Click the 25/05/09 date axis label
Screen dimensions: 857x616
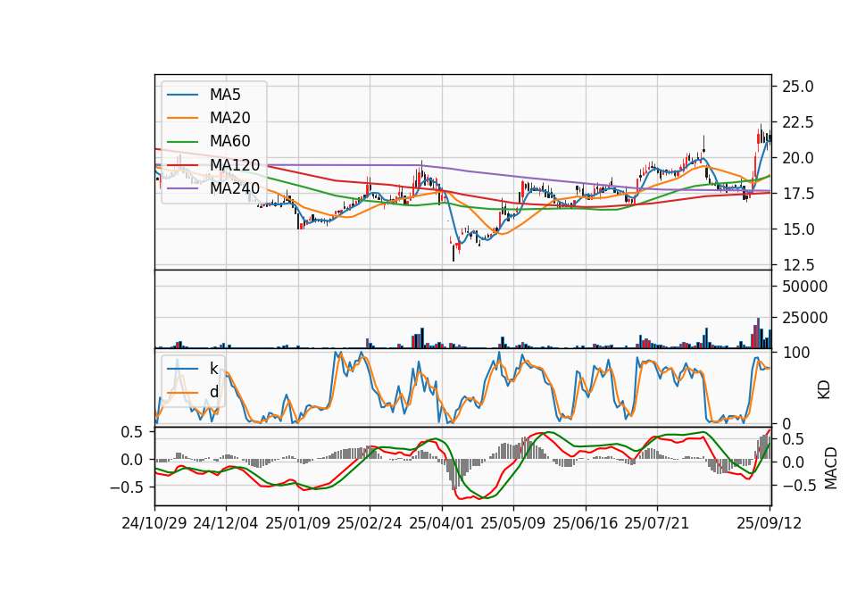513,523
